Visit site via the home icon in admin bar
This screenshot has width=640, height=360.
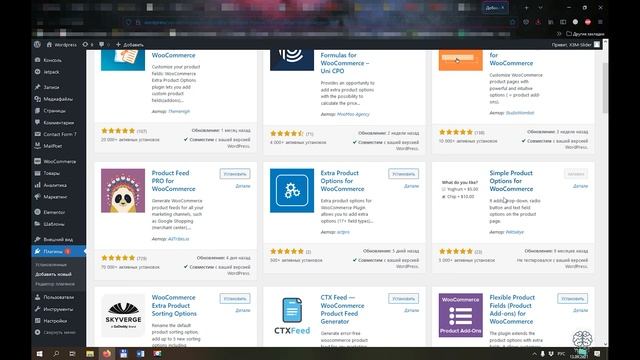[62, 44]
